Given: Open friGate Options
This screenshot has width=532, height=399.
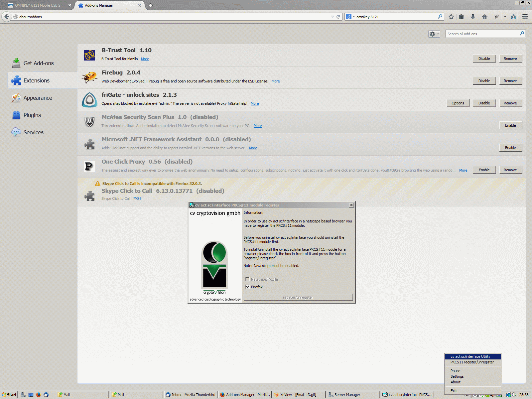Looking at the screenshot, I should pyautogui.click(x=458, y=103).
